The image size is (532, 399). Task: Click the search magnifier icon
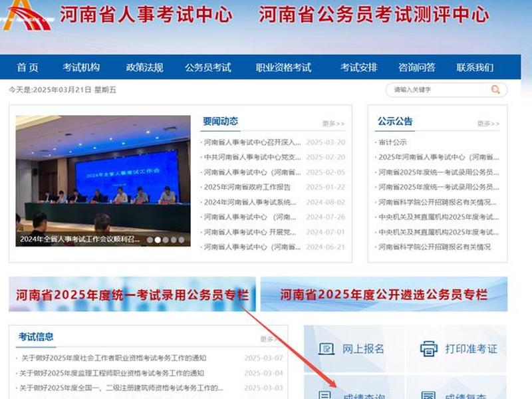click(x=495, y=90)
